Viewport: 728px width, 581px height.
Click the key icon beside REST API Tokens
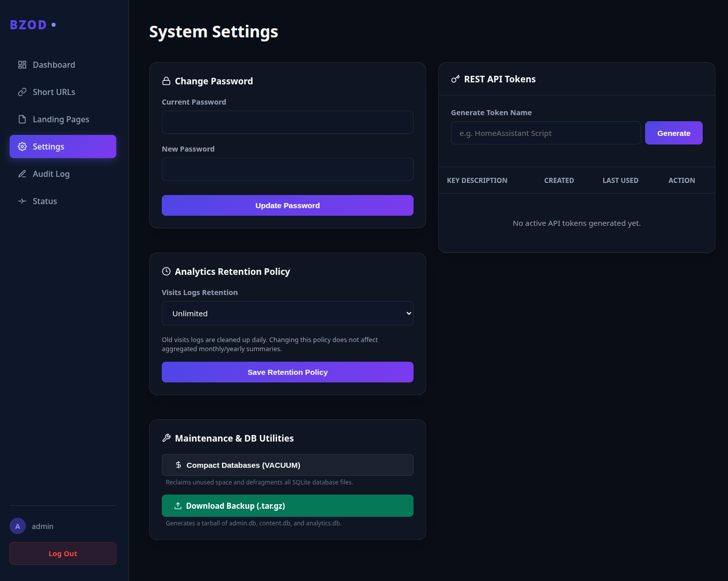coord(456,79)
